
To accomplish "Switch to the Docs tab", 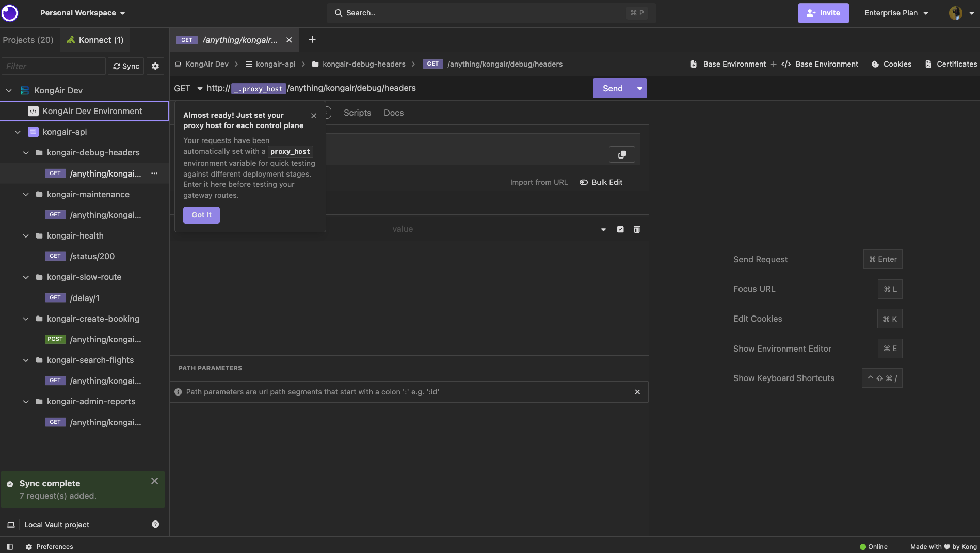I will pos(394,113).
